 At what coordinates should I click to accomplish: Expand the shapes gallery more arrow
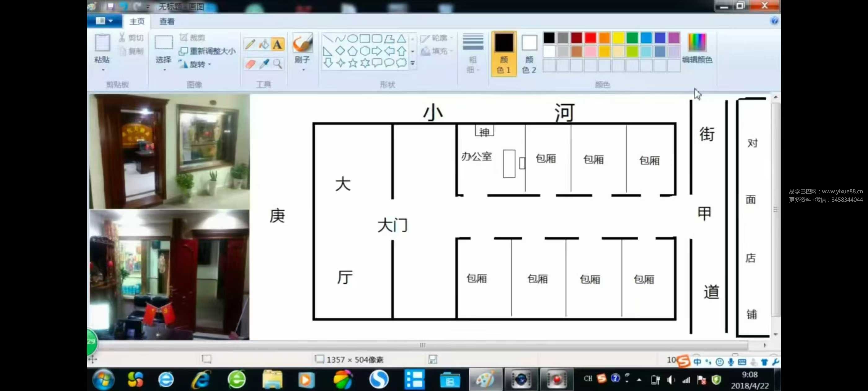[412, 63]
